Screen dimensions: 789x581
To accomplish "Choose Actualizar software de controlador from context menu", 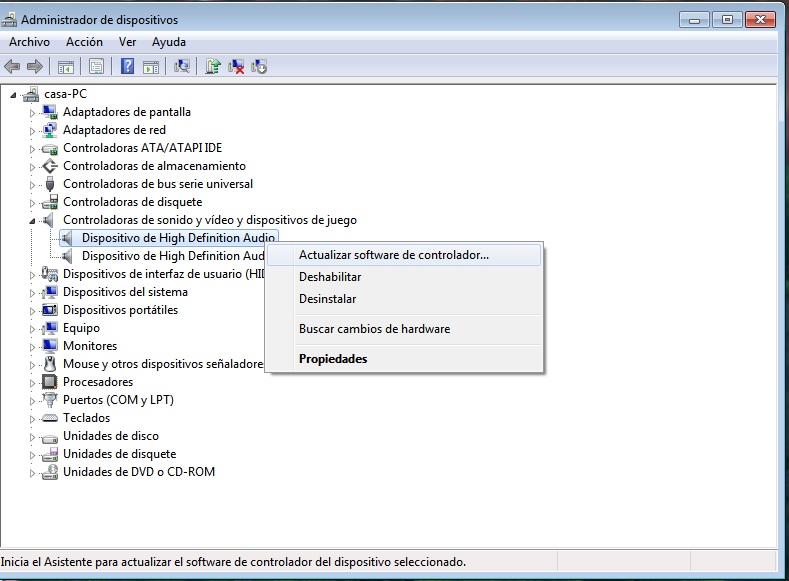I will [404, 255].
